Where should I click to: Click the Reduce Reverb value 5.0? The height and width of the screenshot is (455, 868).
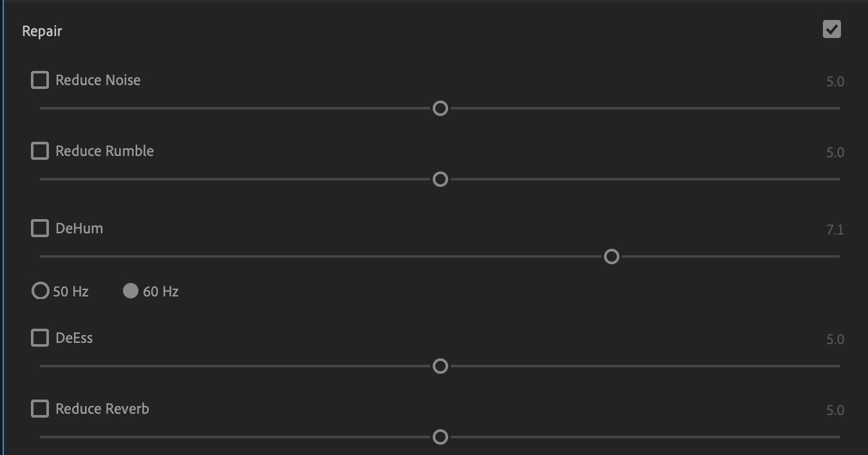tap(835, 411)
